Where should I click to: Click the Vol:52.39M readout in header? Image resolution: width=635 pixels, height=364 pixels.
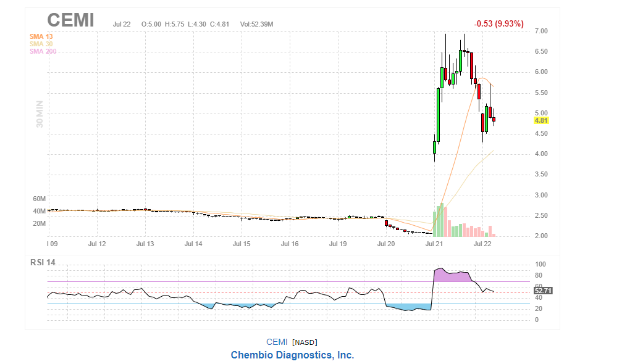point(256,24)
